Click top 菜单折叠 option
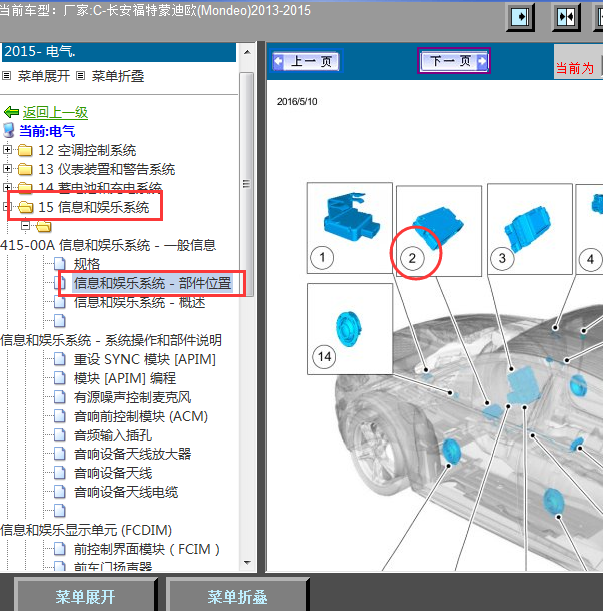The width and height of the screenshot is (603, 611). coord(118,76)
